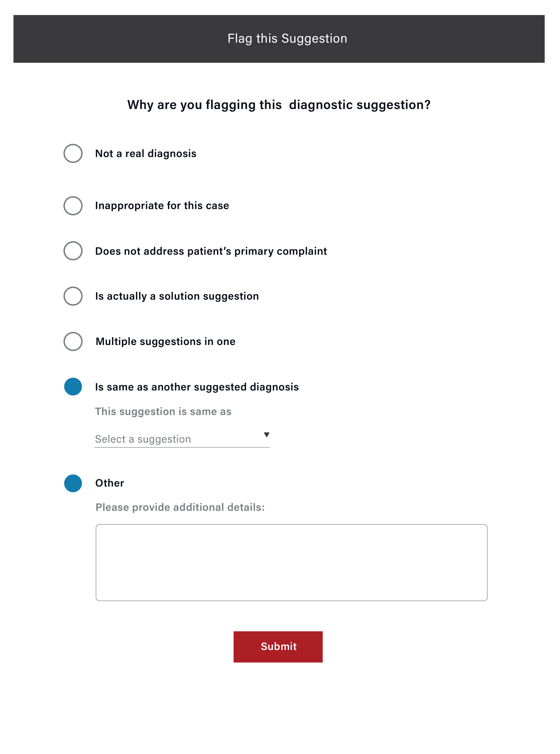Pick the 'Is actually a solution suggestion' radio button
Image resolution: width=560 pixels, height=754 pixels.
click(x=73, y=296)
